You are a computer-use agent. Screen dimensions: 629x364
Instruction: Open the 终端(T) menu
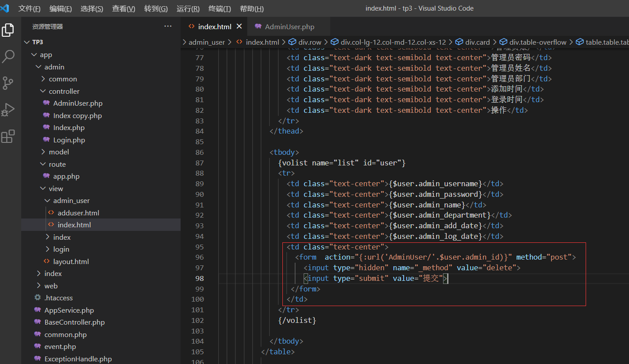tap(220, 9)
